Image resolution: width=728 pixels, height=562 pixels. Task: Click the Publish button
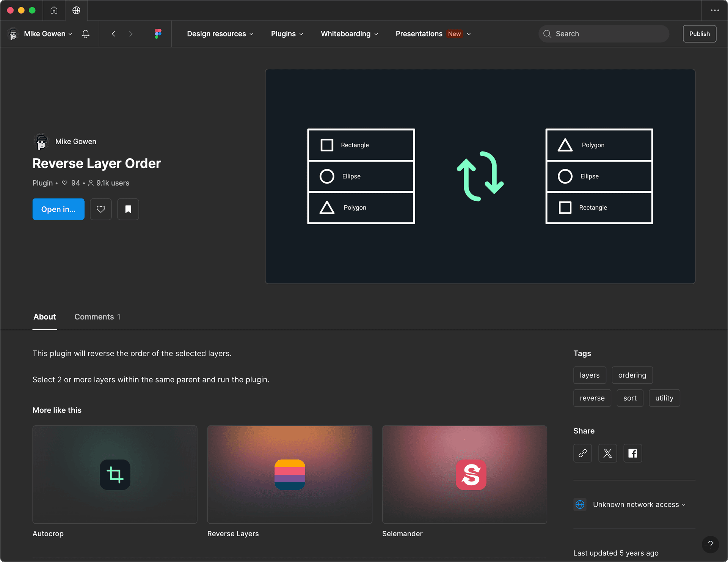699,34
